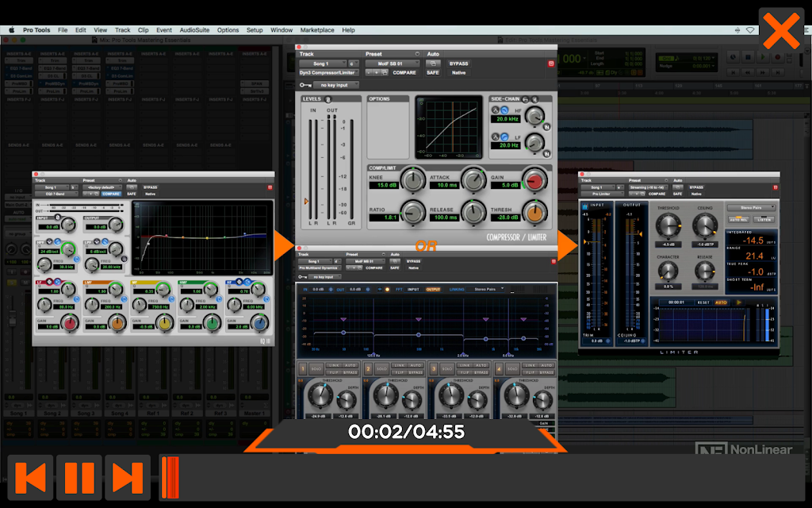Open the no key input dropdown

tap(336, 85)
